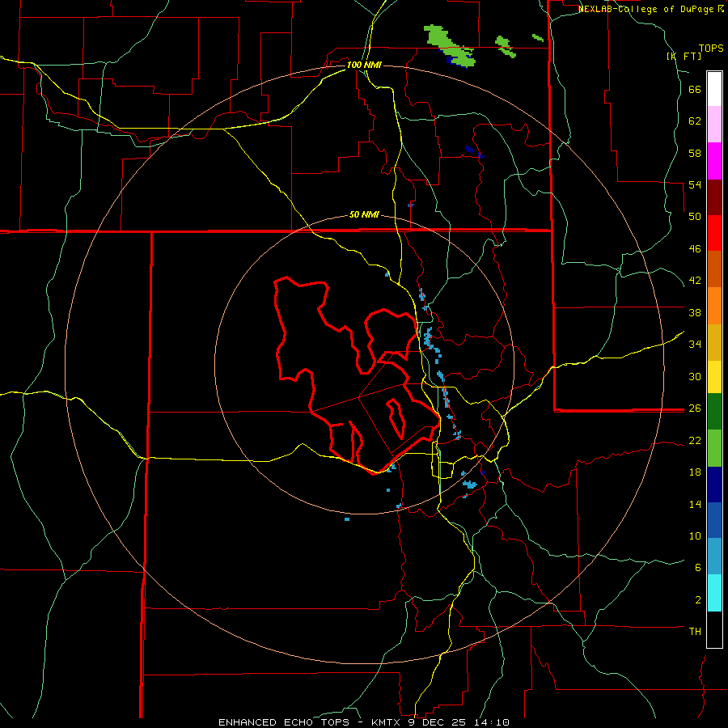Click the 50 NMI range ring label
Viewport: 728px width, 728px height.
pos(364,214)
